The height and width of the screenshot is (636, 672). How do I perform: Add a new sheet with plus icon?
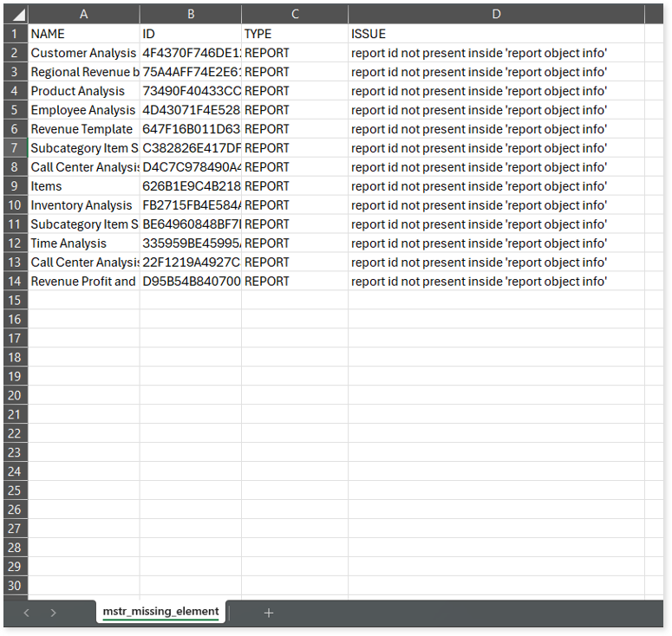[x=269, y=613]
